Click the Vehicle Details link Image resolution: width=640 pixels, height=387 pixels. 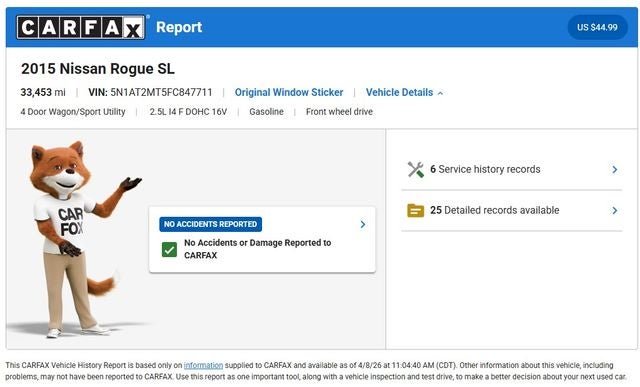coord(399,93)
